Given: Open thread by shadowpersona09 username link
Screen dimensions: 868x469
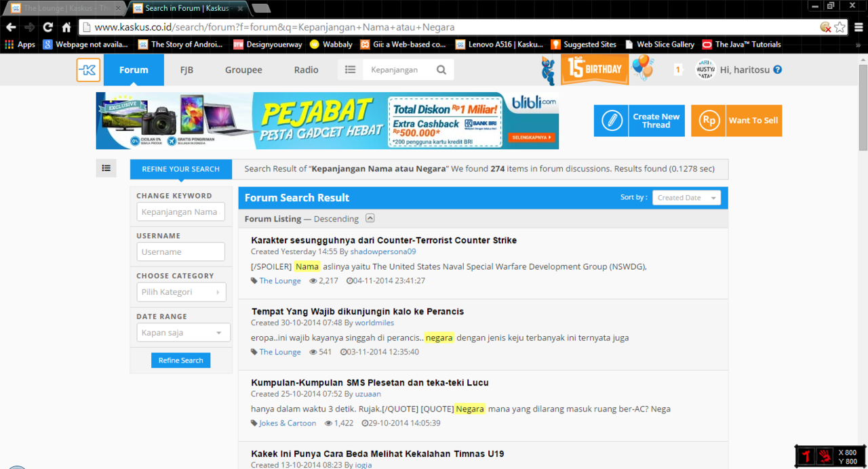Looking at the screenshot, I should (383, 251).
